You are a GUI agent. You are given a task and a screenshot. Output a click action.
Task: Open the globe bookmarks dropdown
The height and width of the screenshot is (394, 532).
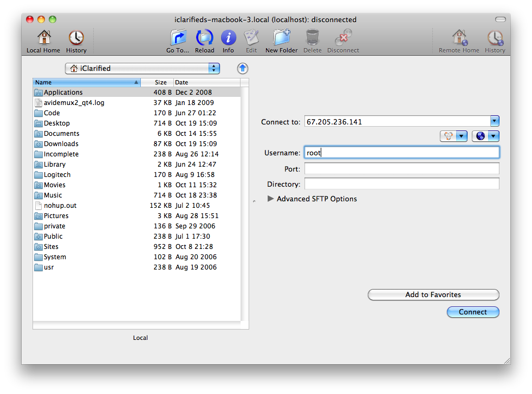(x=485, y=136)
